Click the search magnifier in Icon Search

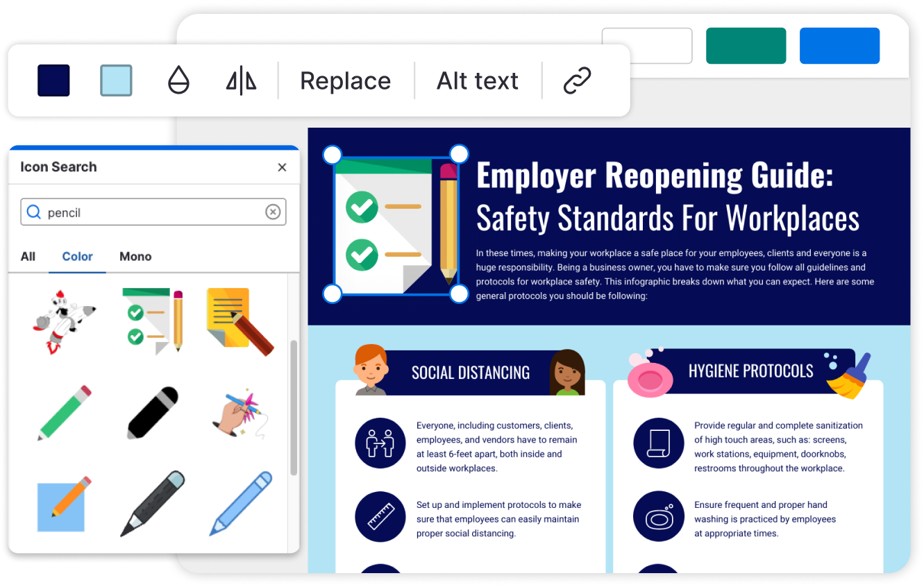pyautogui.click(x=34, y=212)
